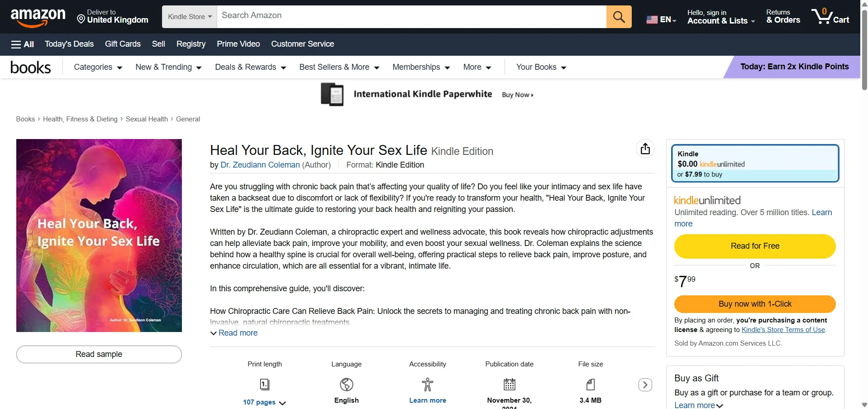Open the Kindle Store search category dropdown
Viewport: 868px width, 409px height.
pyautogui.click(x=190, y=17)
